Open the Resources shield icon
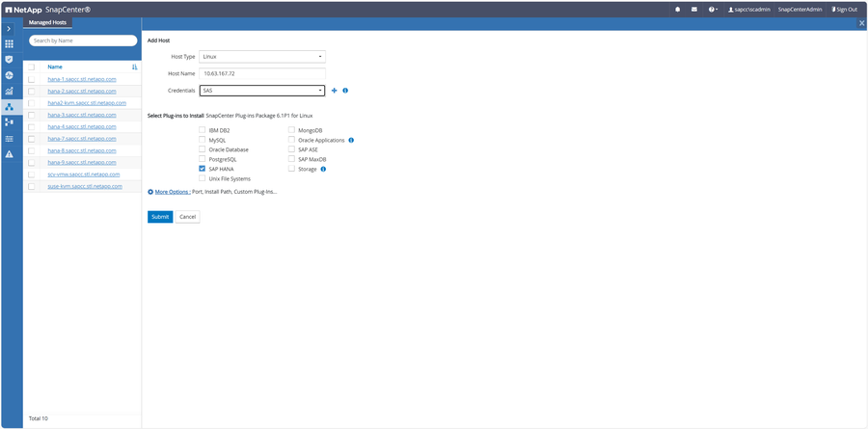The width and height of the screenshot is (868, 429). point(9,59)
